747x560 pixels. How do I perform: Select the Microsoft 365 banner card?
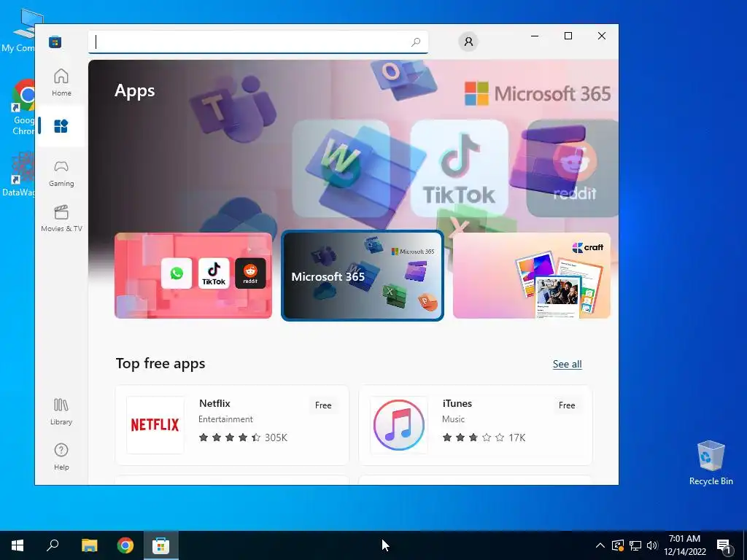tap(363, 276)
